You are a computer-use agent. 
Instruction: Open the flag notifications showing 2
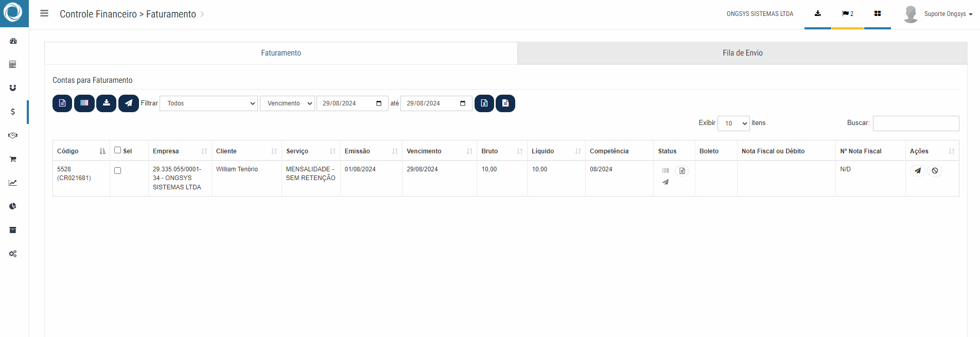point(848,14)
